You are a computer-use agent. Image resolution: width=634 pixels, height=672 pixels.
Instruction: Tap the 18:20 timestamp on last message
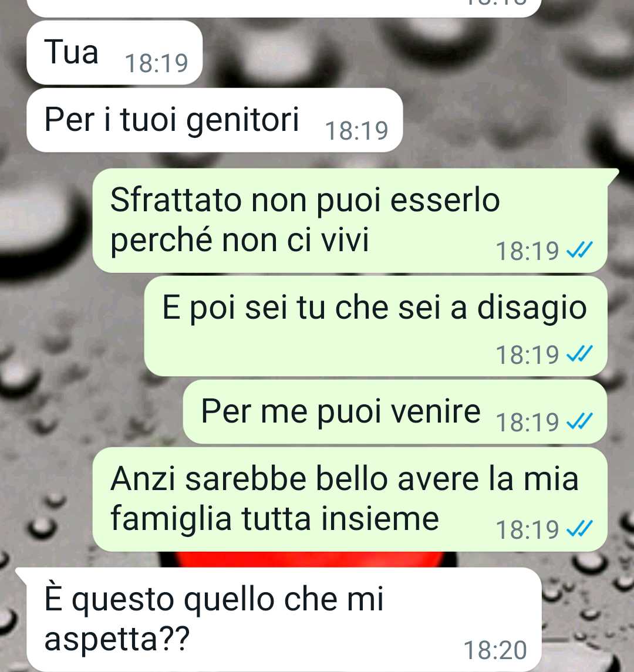(x=495, y=650)
